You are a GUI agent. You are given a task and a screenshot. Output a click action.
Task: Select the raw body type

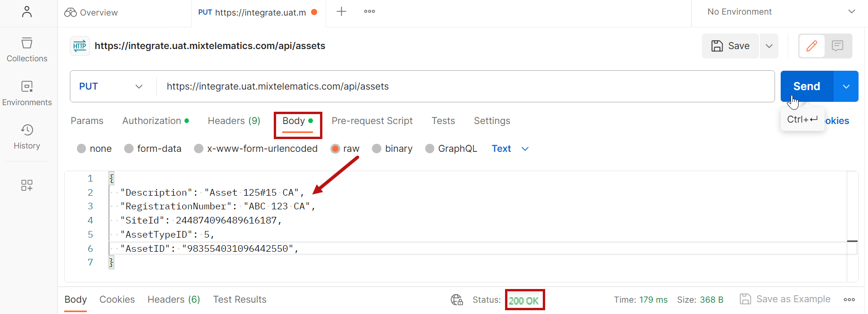coord(335,149)
